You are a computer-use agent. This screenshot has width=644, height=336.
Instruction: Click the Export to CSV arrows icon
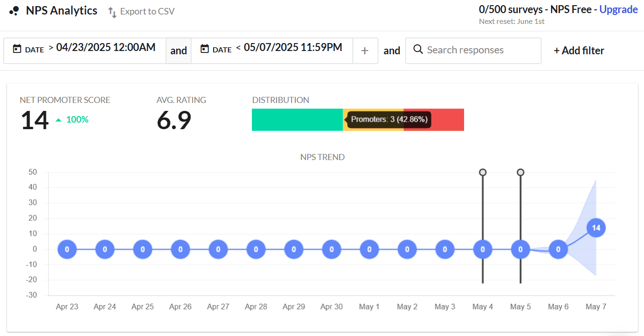point(112,12)
